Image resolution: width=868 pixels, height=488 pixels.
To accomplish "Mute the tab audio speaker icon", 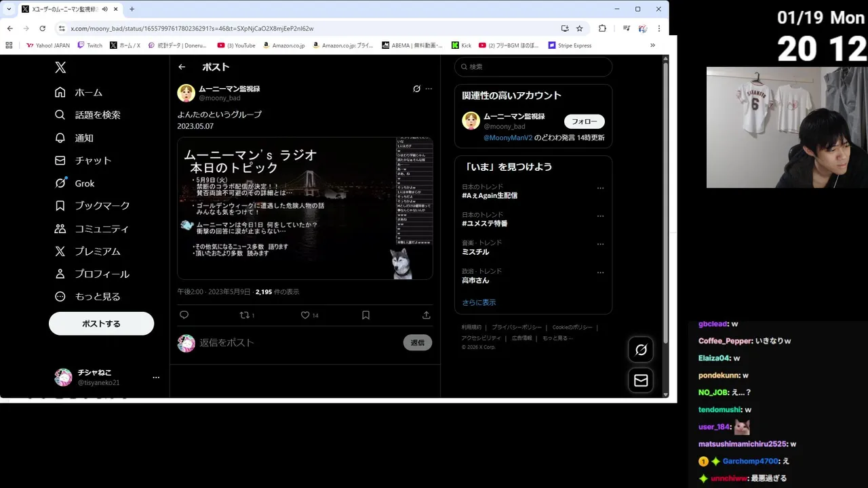I will [x=105, y=9].
